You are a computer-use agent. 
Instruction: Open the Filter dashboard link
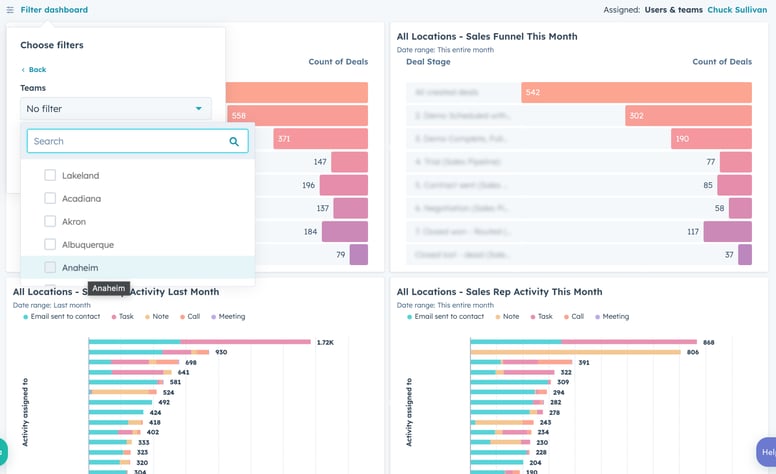point(54,10)
